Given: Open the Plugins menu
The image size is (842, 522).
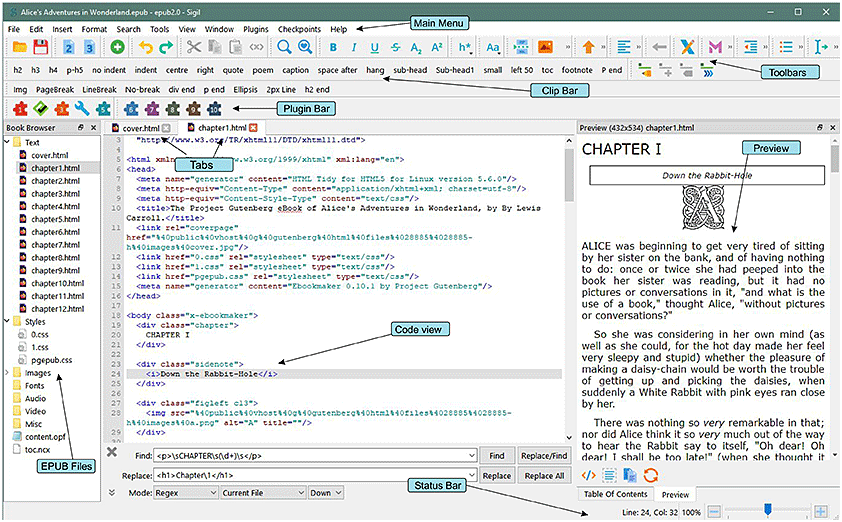Looking at the screenshot, I should 257,29.
